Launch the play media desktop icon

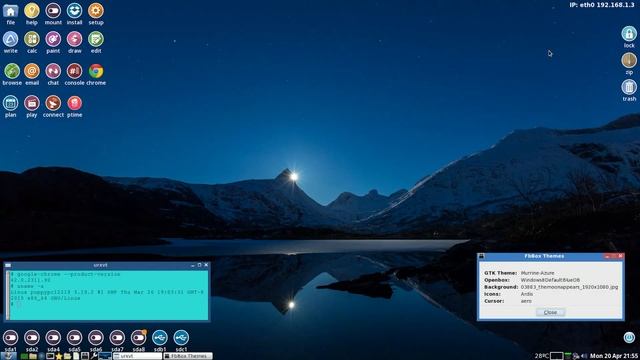[32, 103]
